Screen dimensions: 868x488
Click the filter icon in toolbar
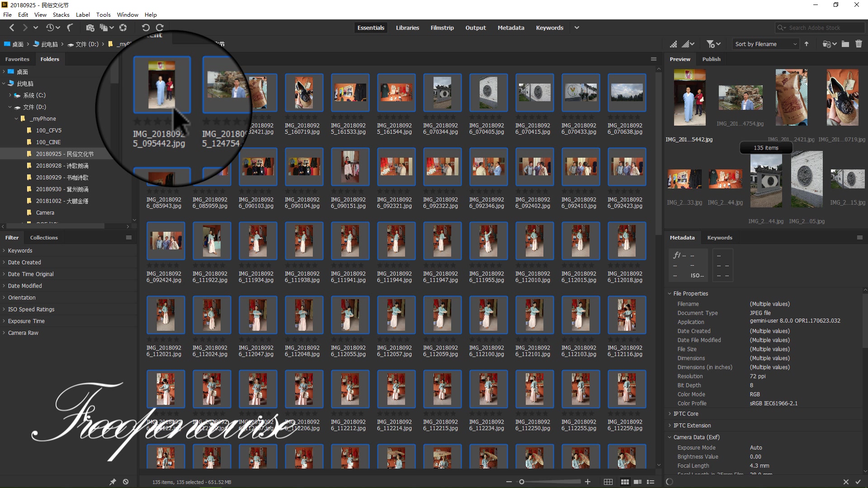pyautogui.click(x=712, y=44)
